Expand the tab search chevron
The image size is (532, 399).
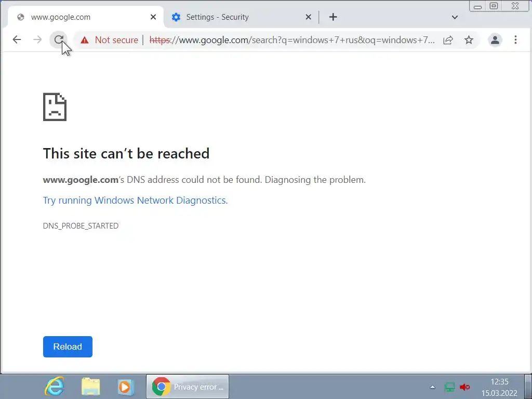tap(455, 17)
